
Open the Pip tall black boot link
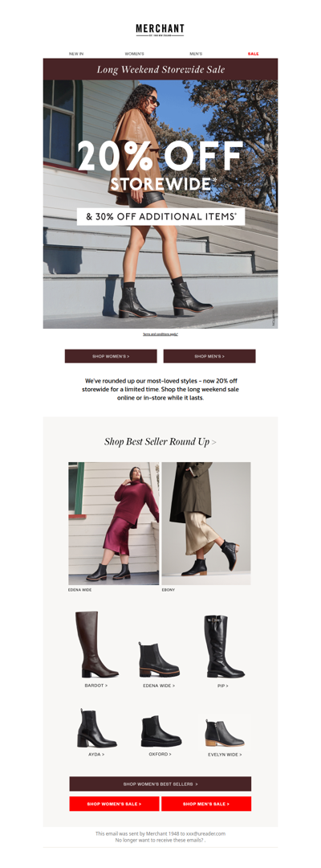click(x=222, y=686)
